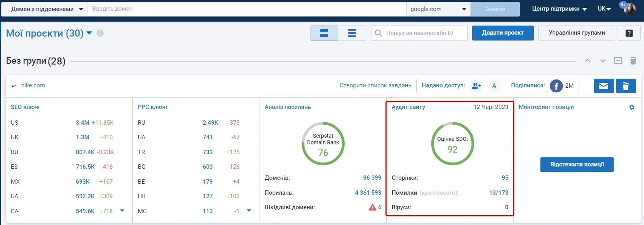Click the 2M shares count

pos(569,86)
